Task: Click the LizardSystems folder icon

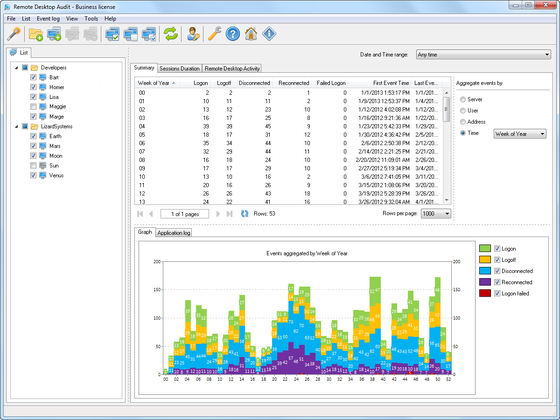Action: tap(34, 126)
